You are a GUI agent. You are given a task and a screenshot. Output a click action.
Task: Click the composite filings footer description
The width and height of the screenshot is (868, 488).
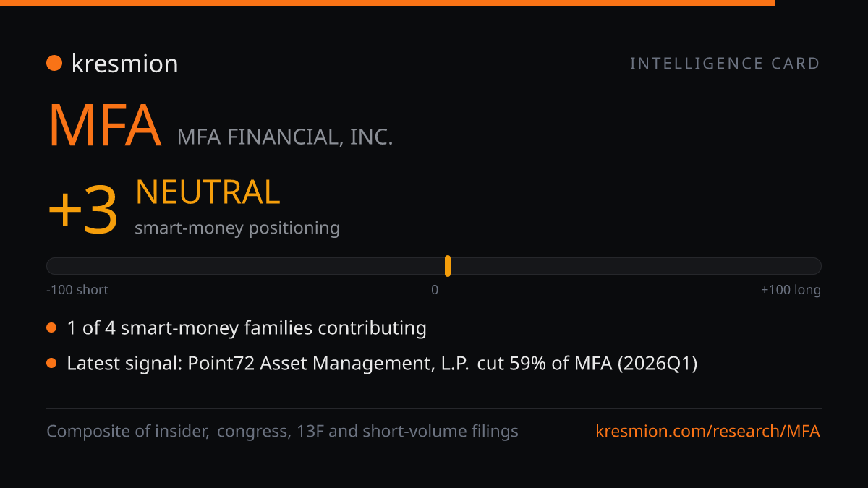282,432
